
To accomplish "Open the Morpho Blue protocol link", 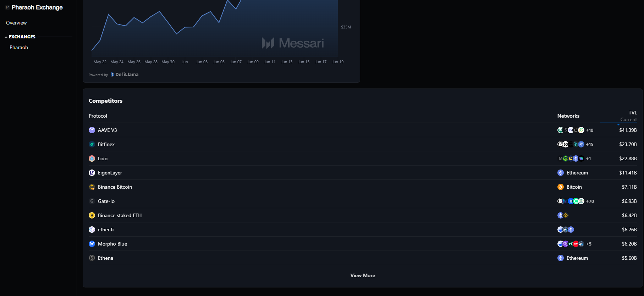I will click(112, 244).
